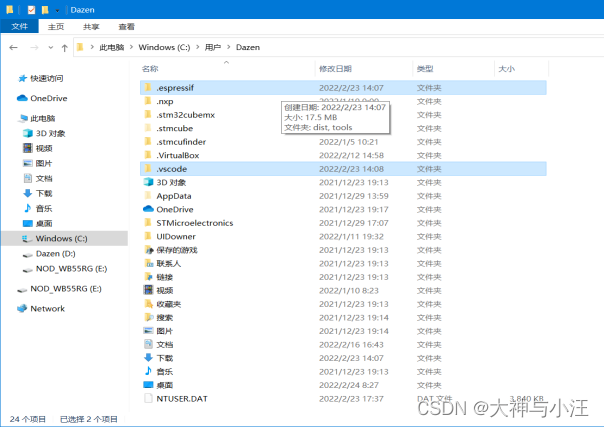
Task: Click 此电脑 in the address bar
Action: coord(112,47)
